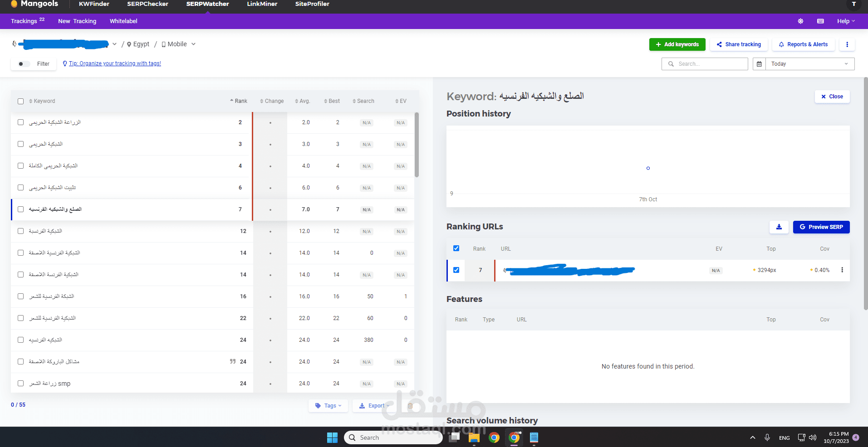The height and width of the screenshot is (447, 868).
Task: Open the three-dot tracking options menu
Action: pos(847,44)
